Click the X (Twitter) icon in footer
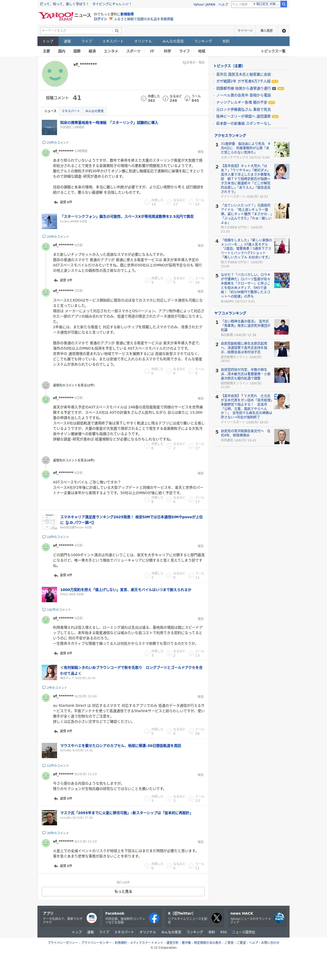This screenshot has width=327, height=980. point(217,918)
